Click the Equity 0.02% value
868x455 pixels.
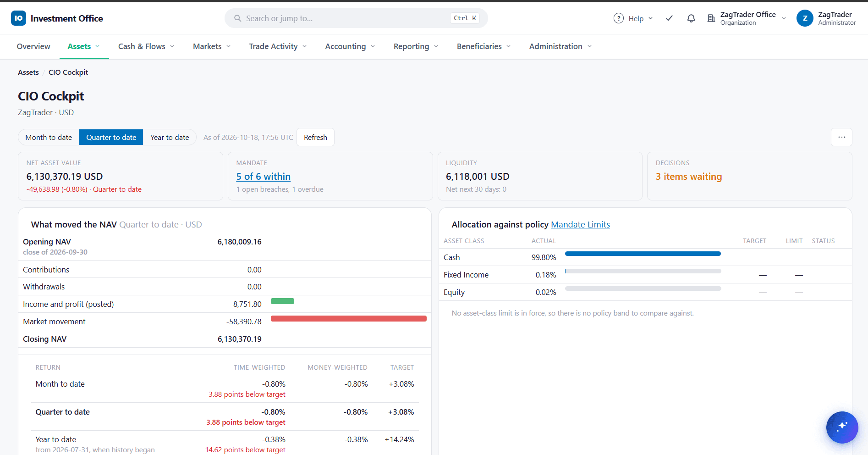(x=546, y=292)
